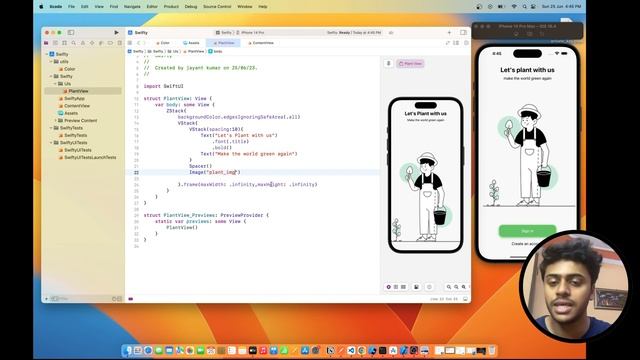Open the Source Control menu
The height and width of the screenshot is (360, 640).
coord(217,7)
